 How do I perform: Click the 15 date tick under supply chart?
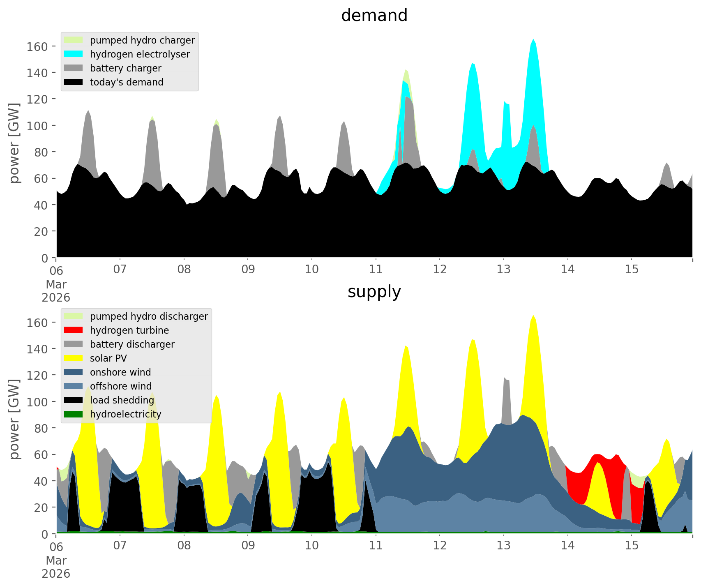pyautogui.click(x=632, y=546)
